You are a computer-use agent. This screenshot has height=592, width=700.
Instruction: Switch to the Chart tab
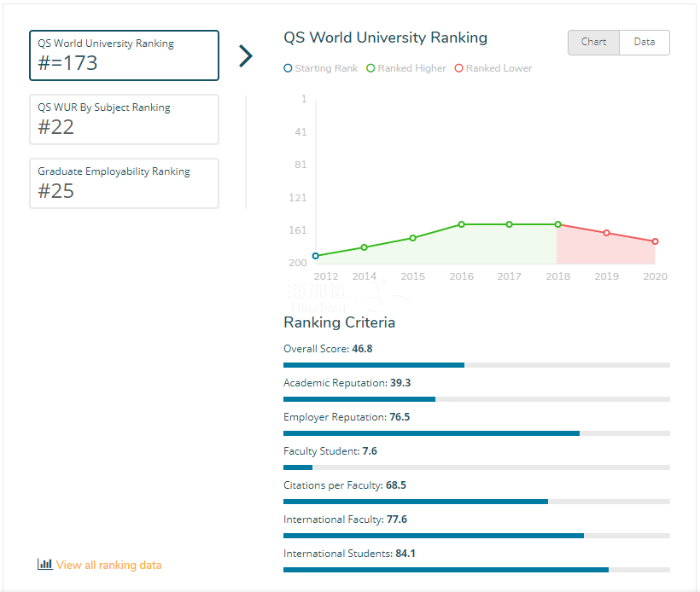pyautogui.click(x=593, y=43)
